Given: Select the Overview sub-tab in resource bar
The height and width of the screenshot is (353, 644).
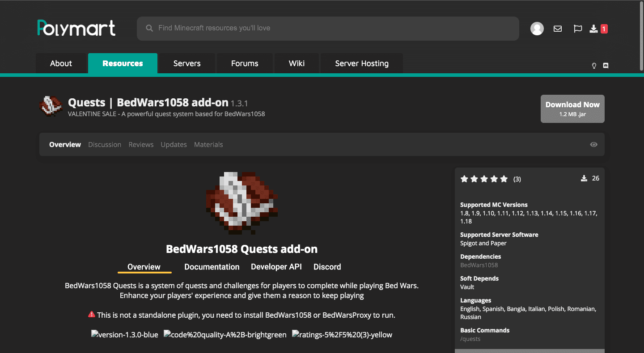Looking at the screenshot, I should [x=65, y=144].
